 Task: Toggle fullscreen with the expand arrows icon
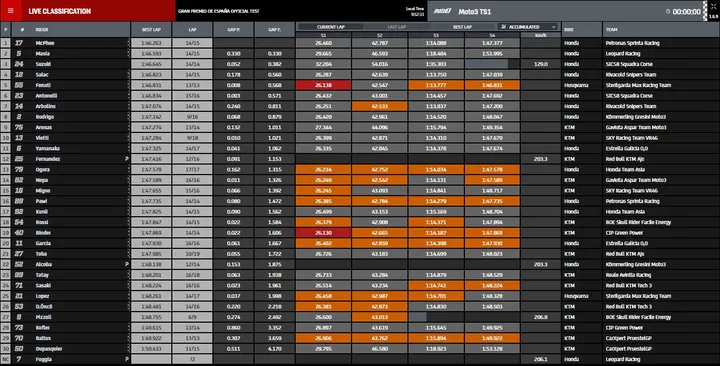(x=713, y=7)
